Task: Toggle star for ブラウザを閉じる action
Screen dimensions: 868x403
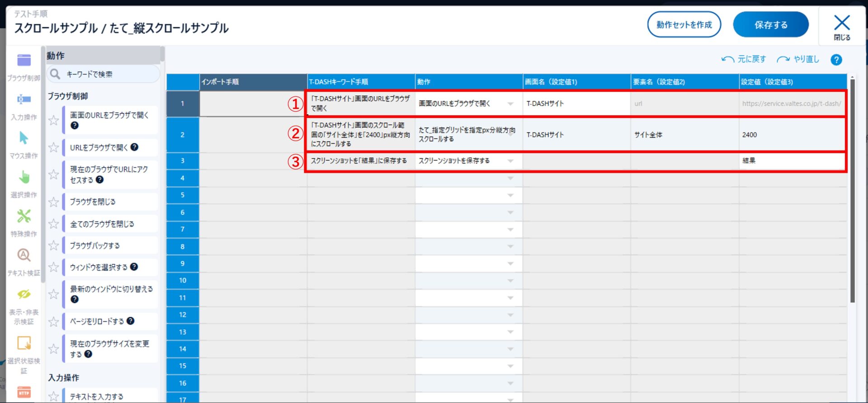Action: (x=54, y=202)
